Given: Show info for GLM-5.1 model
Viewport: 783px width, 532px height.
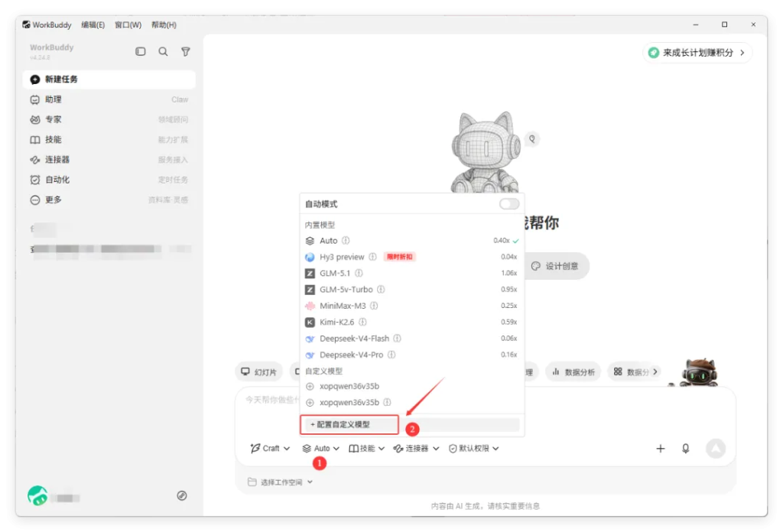Looking at the screenshot, I should pos(359,273).
